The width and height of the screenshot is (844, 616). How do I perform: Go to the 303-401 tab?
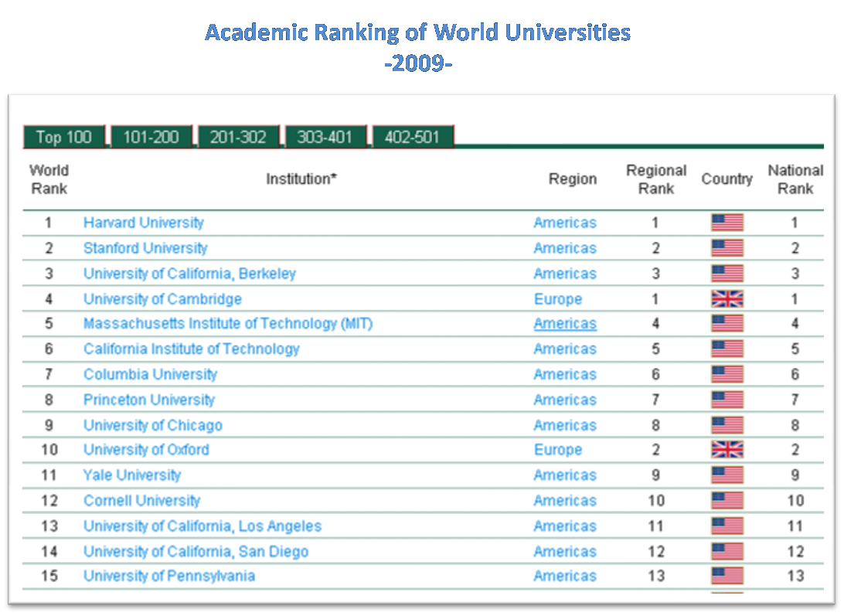325,137
